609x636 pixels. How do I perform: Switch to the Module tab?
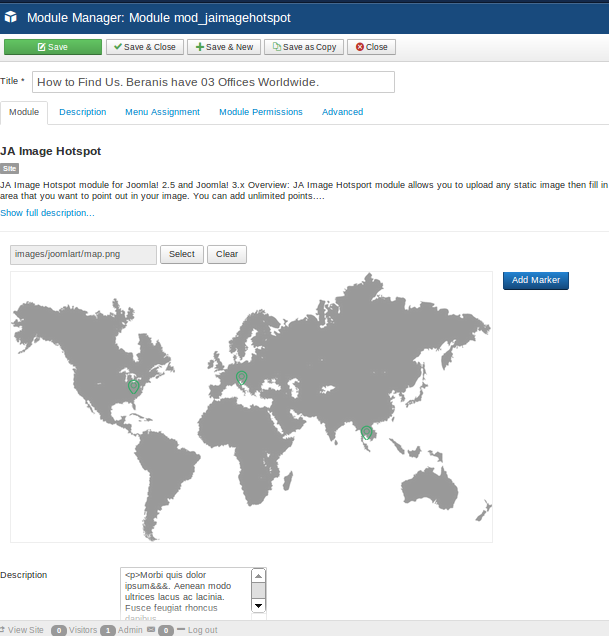point(24,112)
